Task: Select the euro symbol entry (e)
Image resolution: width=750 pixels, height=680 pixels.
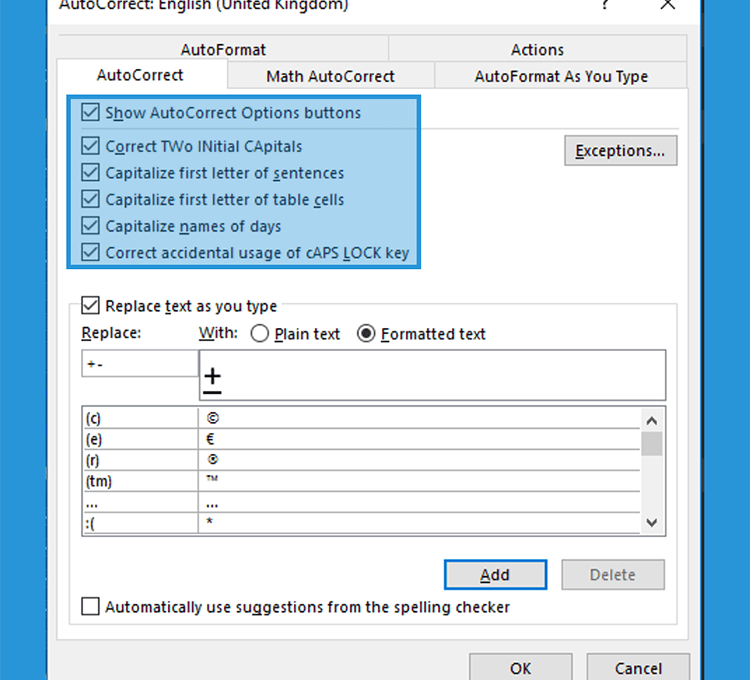Action: click(362, 439)
